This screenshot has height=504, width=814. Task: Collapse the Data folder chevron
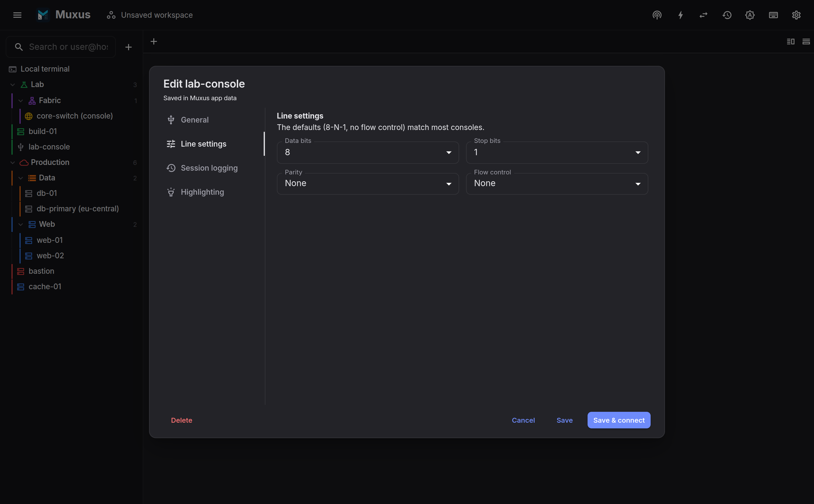[21, 178]
